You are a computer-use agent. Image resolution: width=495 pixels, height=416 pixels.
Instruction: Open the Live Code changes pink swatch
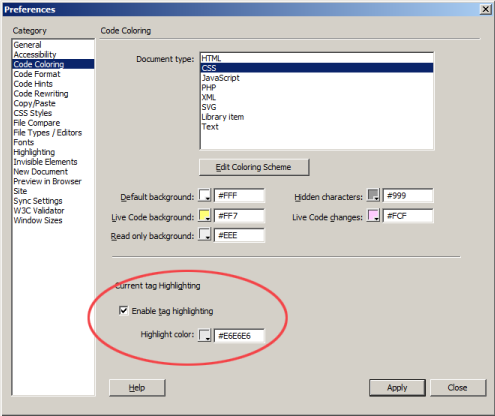[x=373, y=216]
